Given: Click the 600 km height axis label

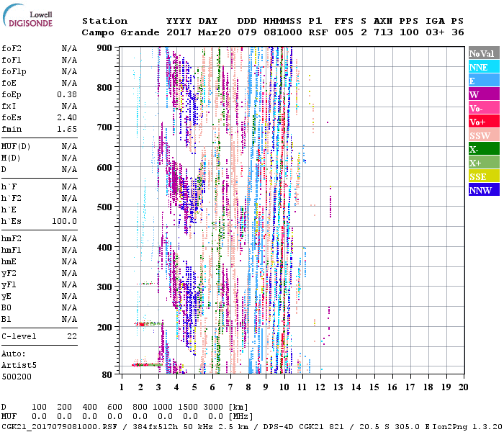Looking at the screenshot, I should point(104,168).
